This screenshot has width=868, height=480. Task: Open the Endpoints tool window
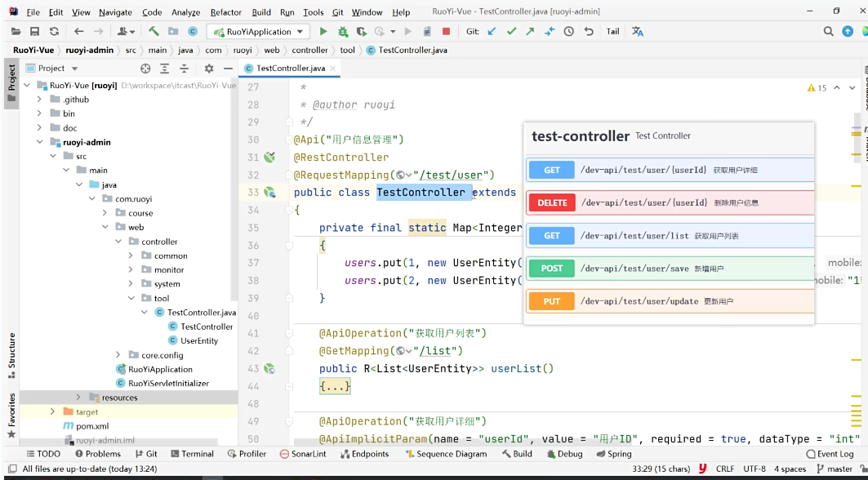coord(364,453)
